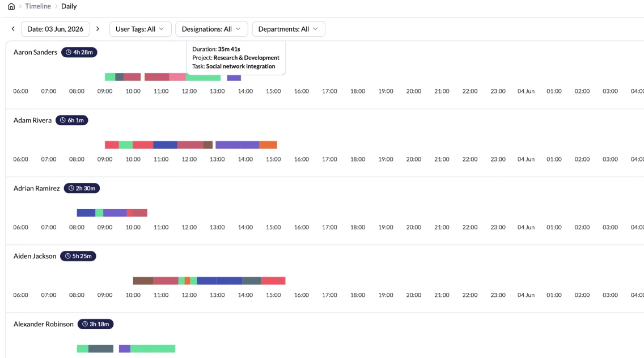The height and width of the screenshot is (358, 644).
Task: Click Aaron Sanders' pink segment after 11:00
Action: click(x=177, y=77)
